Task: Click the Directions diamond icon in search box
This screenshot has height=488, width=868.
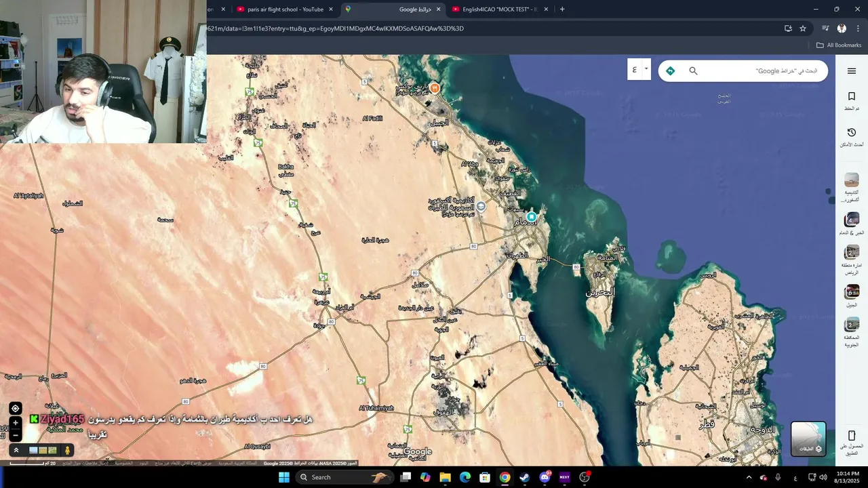Action: (671, 70)
